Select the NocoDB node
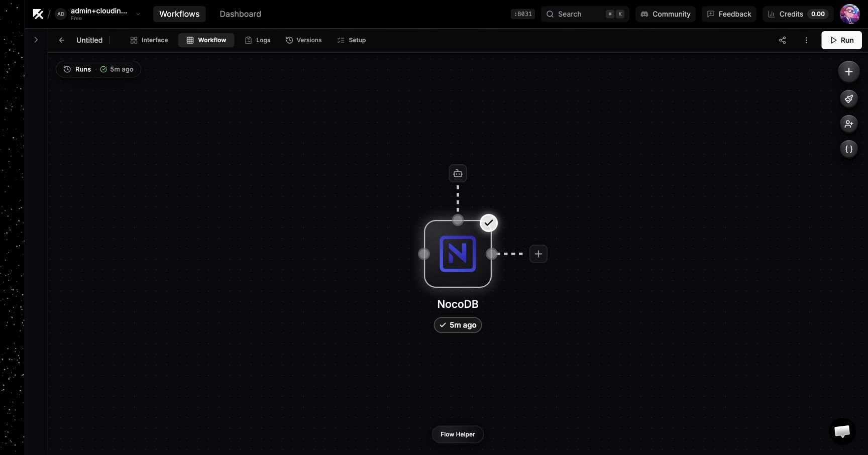The height and width of the screenshot is (455, 868). [x=458, y=254]
